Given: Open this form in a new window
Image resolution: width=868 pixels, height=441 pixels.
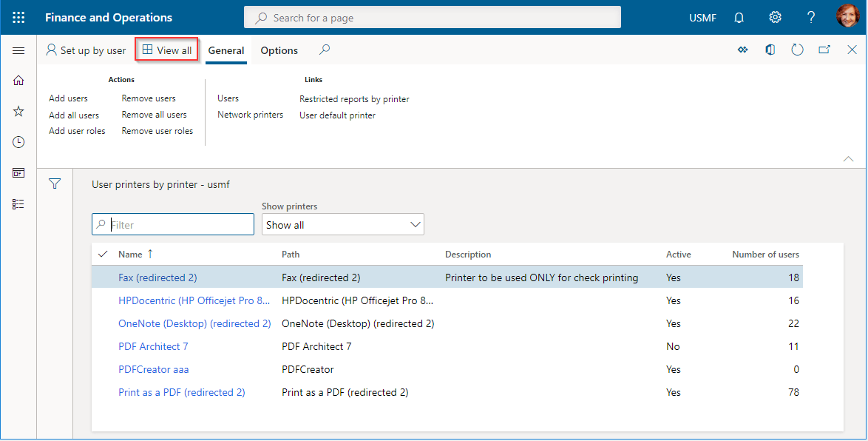Looking at the screenshot, I should (824, 50).
